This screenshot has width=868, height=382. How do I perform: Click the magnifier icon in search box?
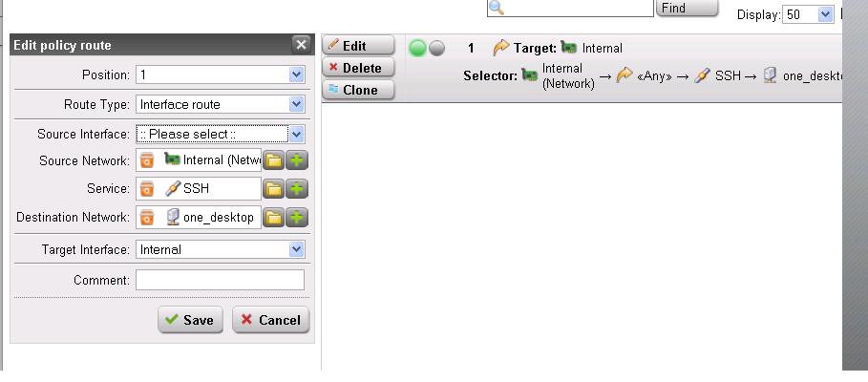497,8
